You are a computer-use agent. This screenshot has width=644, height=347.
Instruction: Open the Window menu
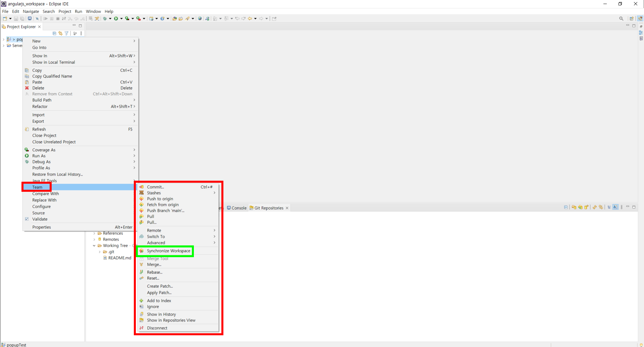(x=93, y=11)
